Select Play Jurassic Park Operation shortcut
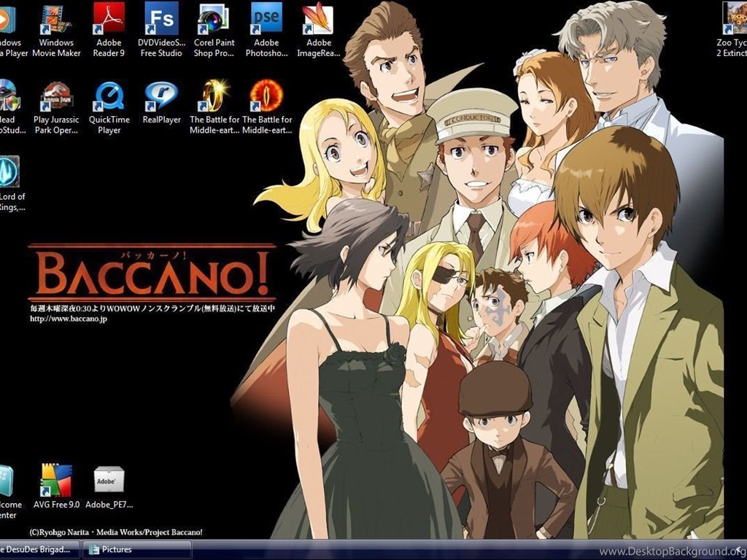 pos(56,96)
